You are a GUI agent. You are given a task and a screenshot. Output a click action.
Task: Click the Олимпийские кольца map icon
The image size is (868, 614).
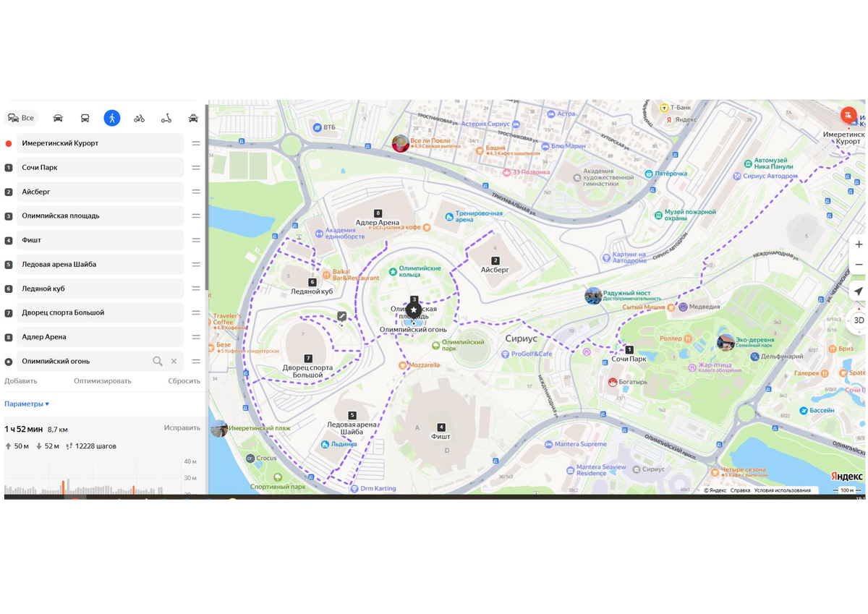393,272
